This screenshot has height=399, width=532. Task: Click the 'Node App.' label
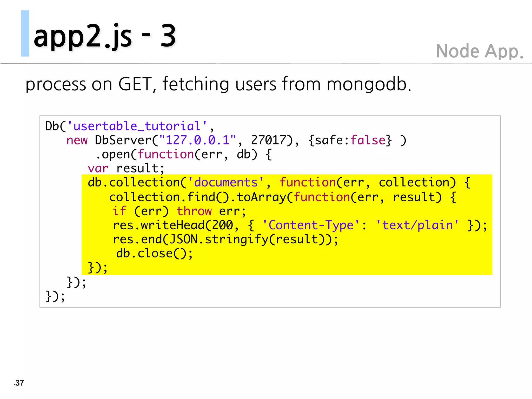[x=480, y=51]
